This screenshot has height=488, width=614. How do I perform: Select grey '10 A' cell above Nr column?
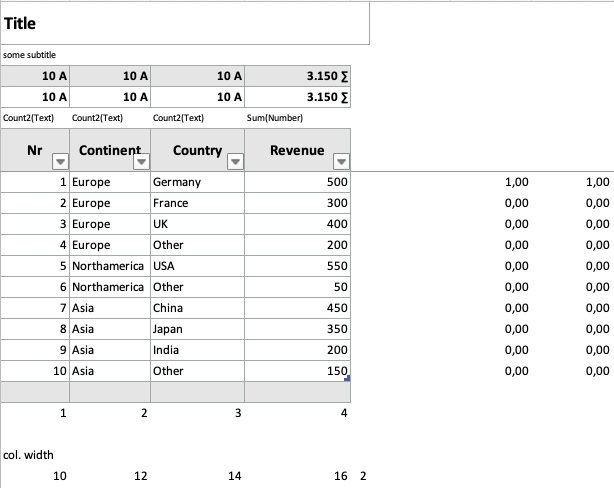[35, 76]
